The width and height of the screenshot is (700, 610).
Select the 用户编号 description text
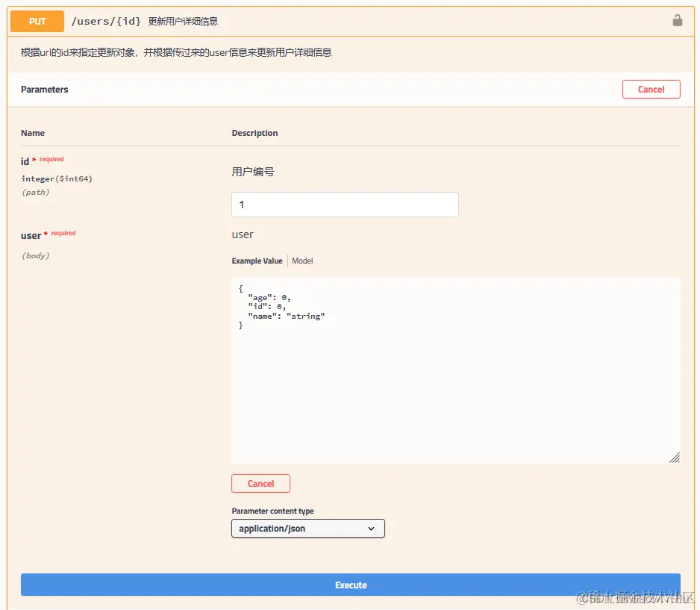pos(253,172)
